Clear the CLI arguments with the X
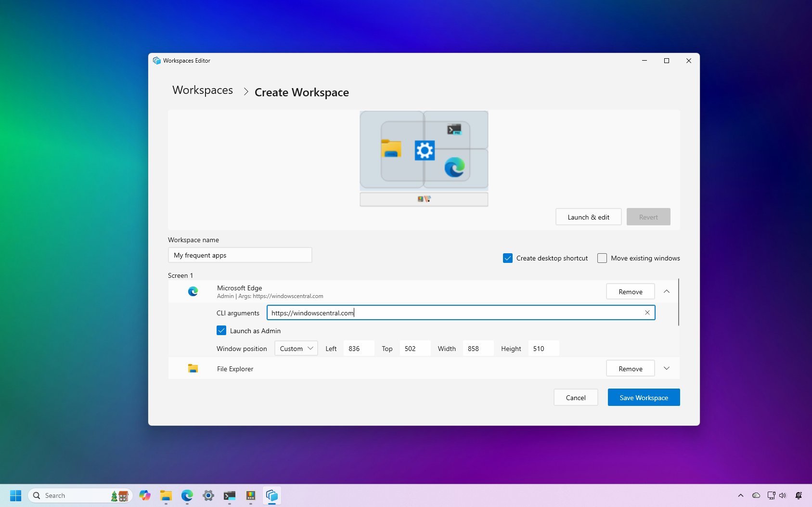This screenshot has width=812, height=507. [647, 312]
